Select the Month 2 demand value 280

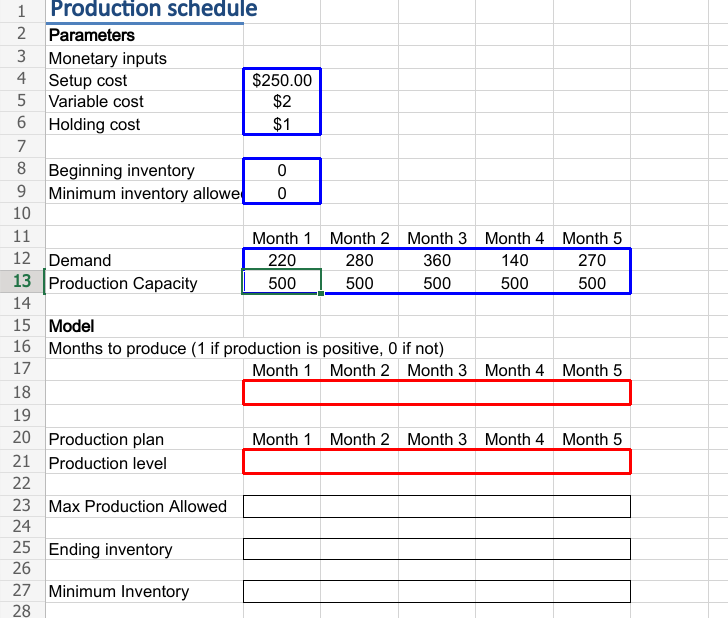click(359, 260)
